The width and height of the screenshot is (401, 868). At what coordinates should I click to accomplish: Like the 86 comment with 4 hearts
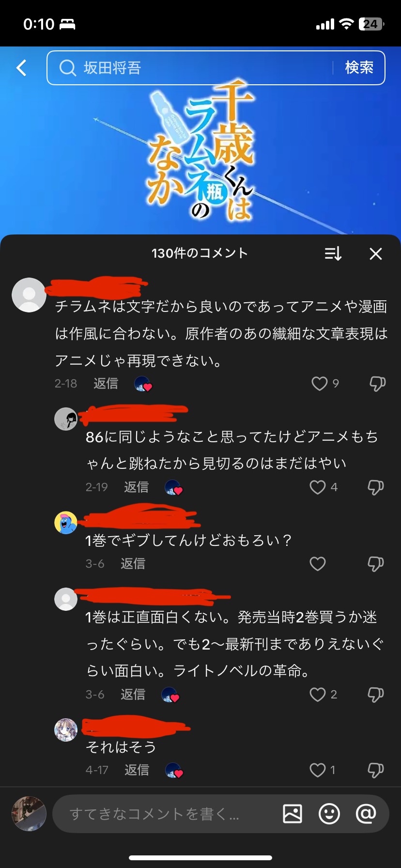coord(318,487)
